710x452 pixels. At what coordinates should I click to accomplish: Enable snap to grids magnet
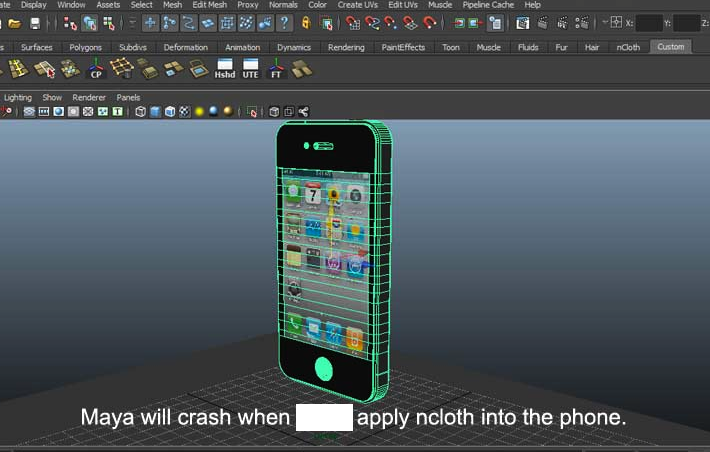click(x=353, y=23)
